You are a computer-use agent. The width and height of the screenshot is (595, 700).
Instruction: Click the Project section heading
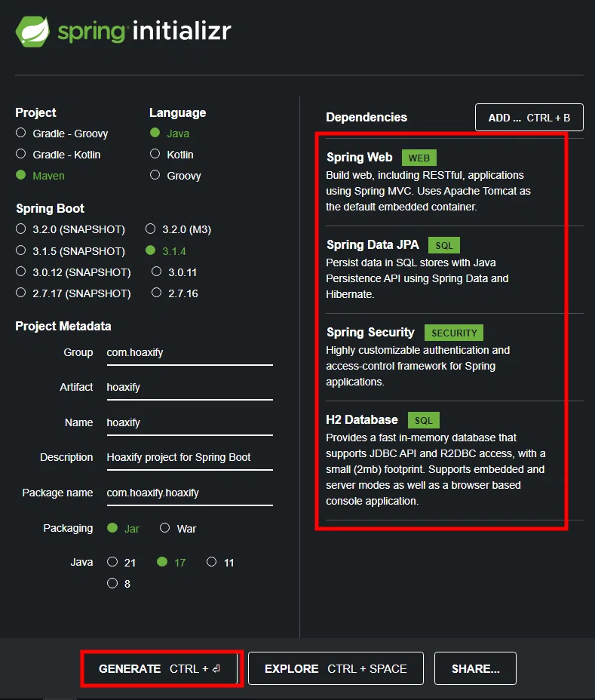[x=35, y=112]
